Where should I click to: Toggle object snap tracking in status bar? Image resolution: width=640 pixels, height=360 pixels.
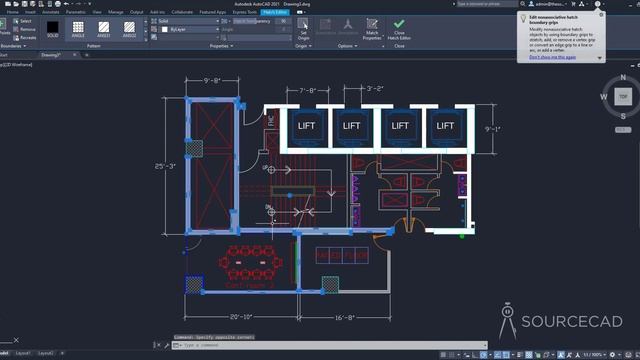pyautogui.click(x=498, y=355)
